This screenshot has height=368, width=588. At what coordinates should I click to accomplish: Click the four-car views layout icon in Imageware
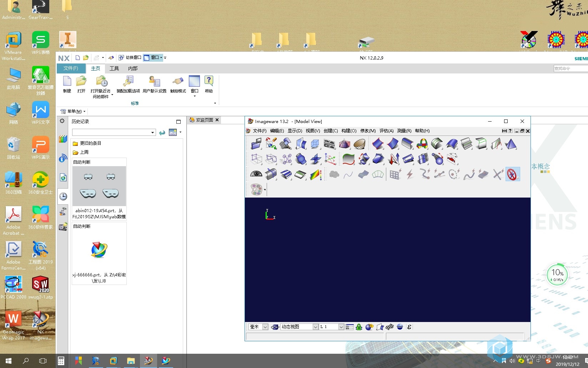click(x=330, y=144)
